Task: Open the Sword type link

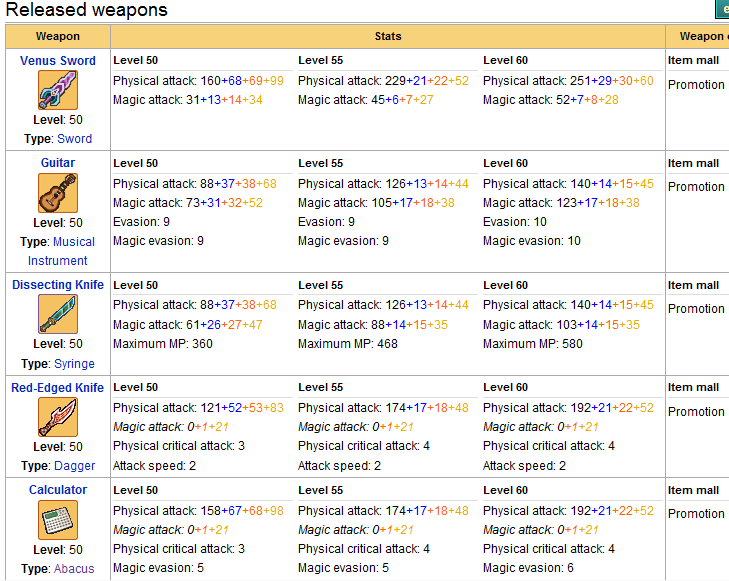Action: [74, 139]
